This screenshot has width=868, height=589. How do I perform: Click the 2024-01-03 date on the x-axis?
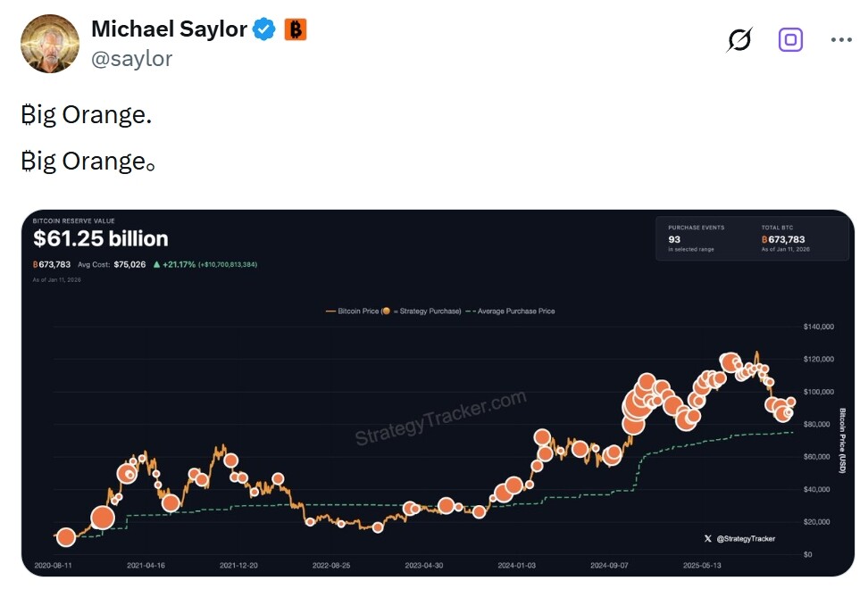pyautogui.click(x=518, y=565)
